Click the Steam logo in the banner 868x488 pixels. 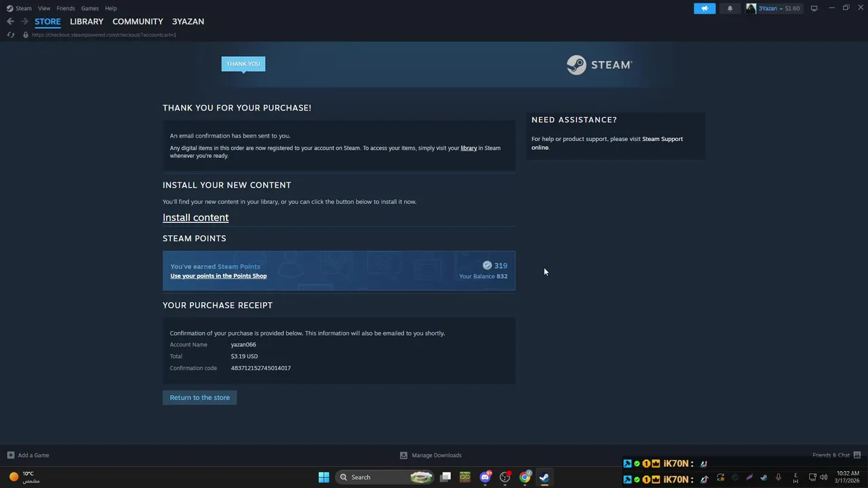(599, 65)
